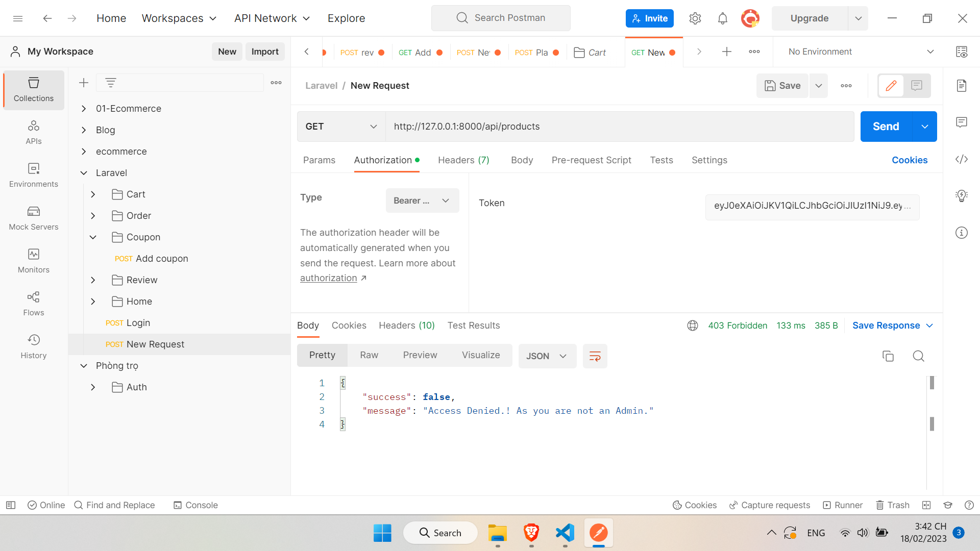Copy the response body

[x=888, y=356]
